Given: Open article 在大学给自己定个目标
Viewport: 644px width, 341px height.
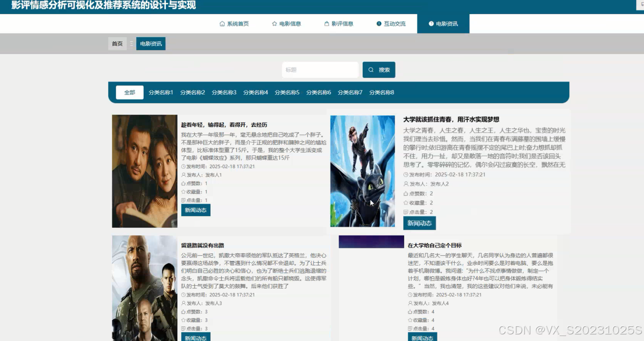Looking at the screenshot, I should point(435,245).
